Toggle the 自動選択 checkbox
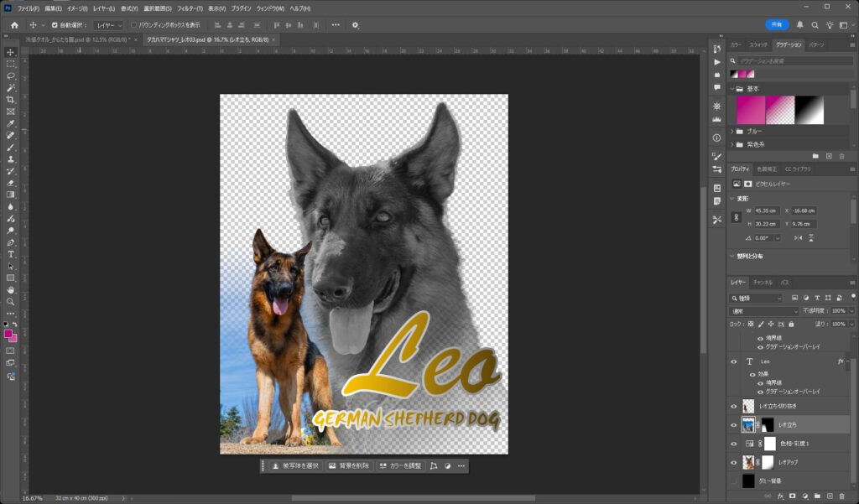 [x=55, y=25]
